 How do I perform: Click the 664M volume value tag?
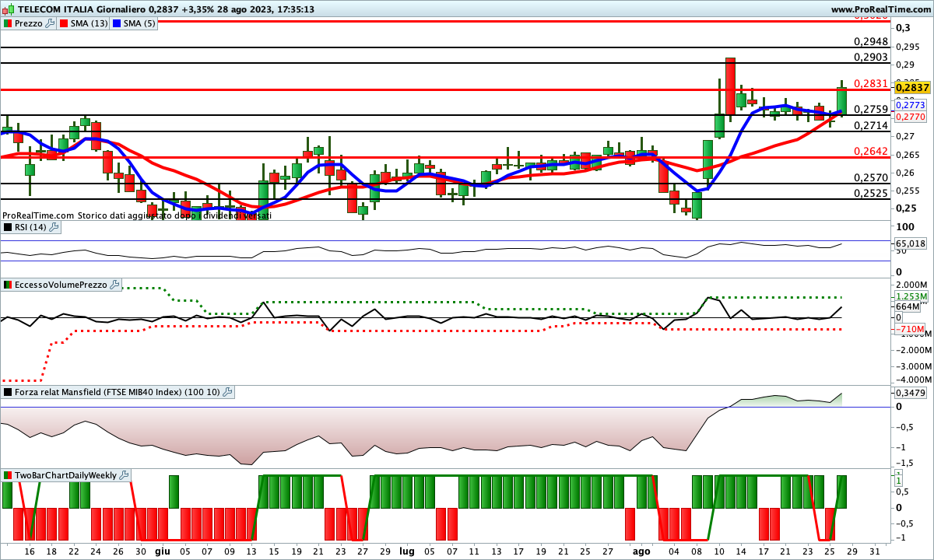point(908,306)
